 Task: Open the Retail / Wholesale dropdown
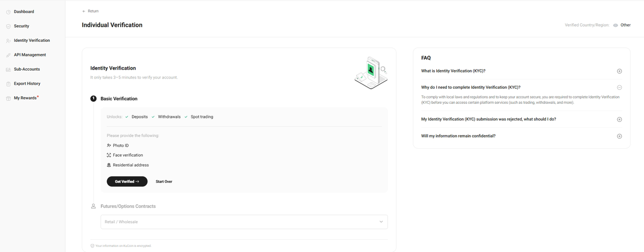(244, 222)
